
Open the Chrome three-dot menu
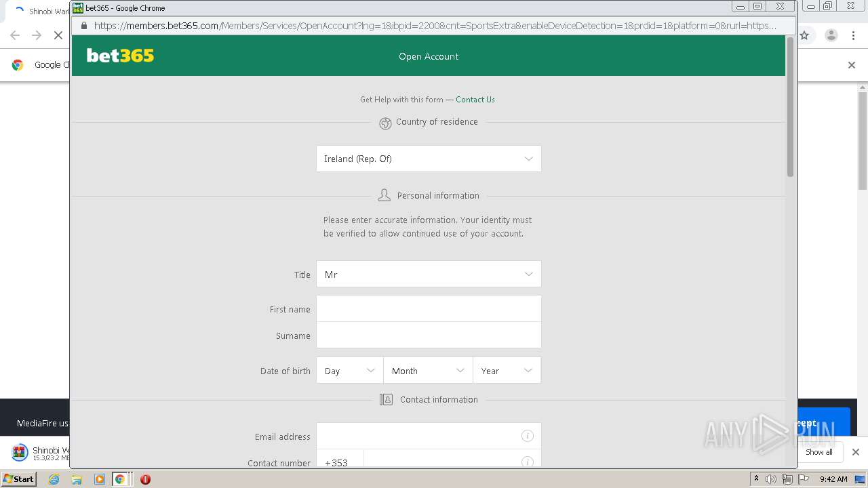pyautogui.click(x=853, y=35)
